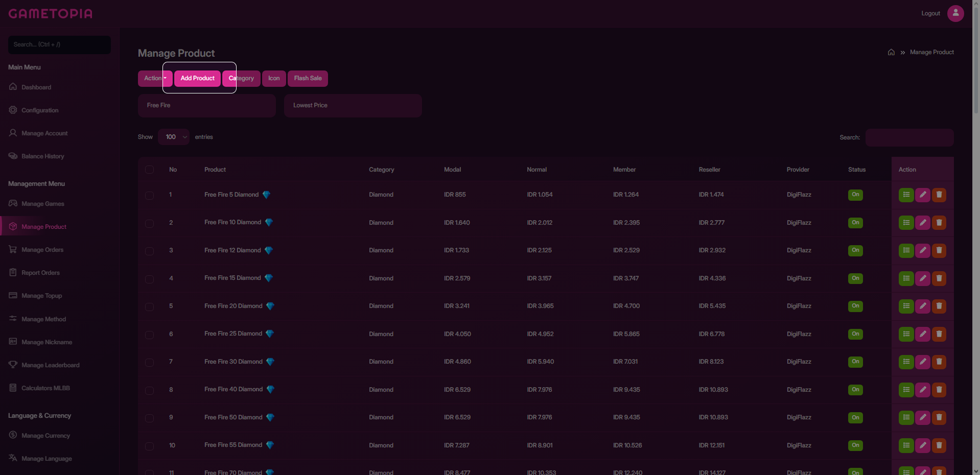980x475 pixels.
Task: Edit Free Fire 40 Diamond with pencil icon
Action: pyautogui.click(x=922, y=390)
